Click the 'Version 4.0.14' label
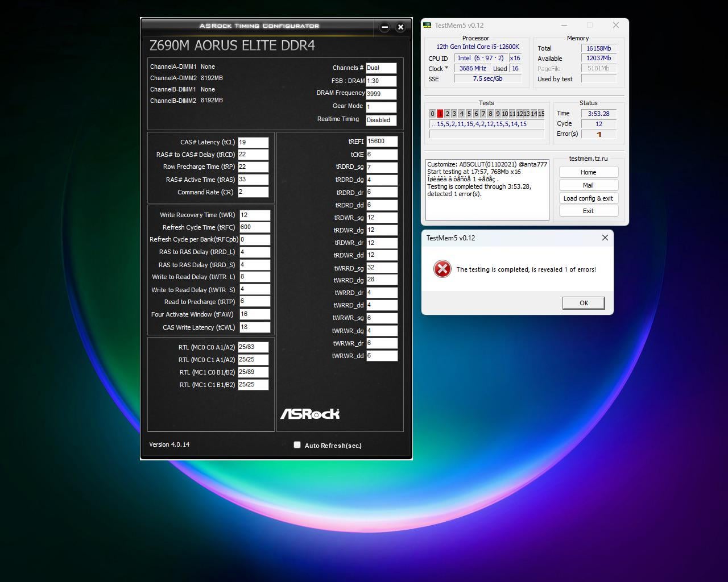728x582 pixels. pos(169,444)
